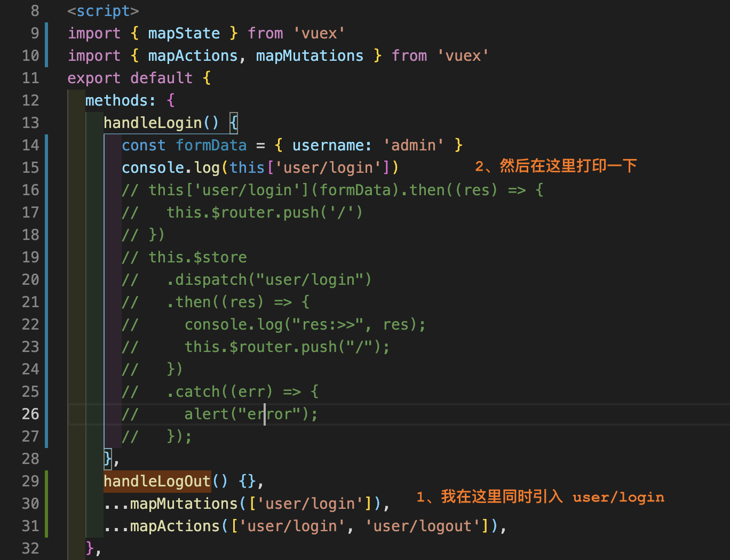This screenshot has width=730, height=560.
Task: Click line number 8 in the gutter
Action: (x=35, y=11)
